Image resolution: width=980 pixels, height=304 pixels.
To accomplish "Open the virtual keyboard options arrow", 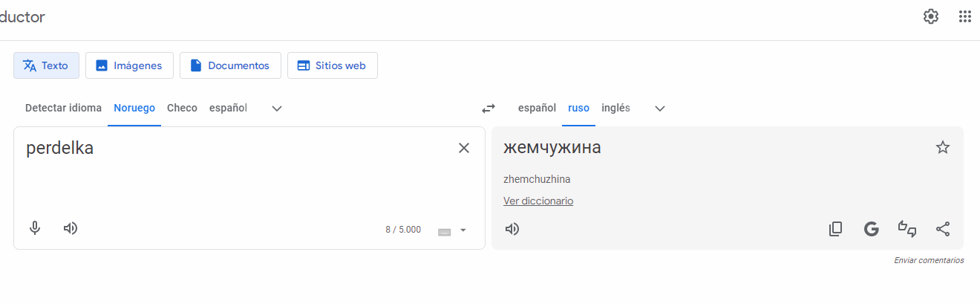I will tap(463, 230).
